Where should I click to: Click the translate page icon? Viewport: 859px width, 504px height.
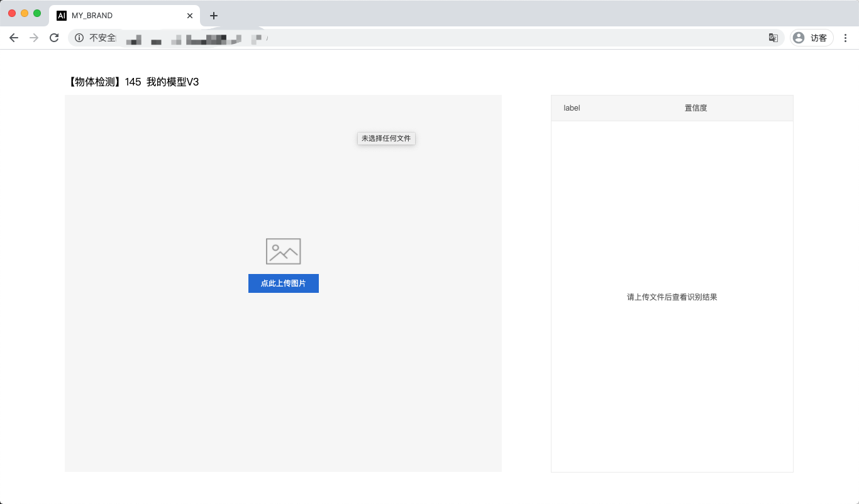click(x=773, y=38)
